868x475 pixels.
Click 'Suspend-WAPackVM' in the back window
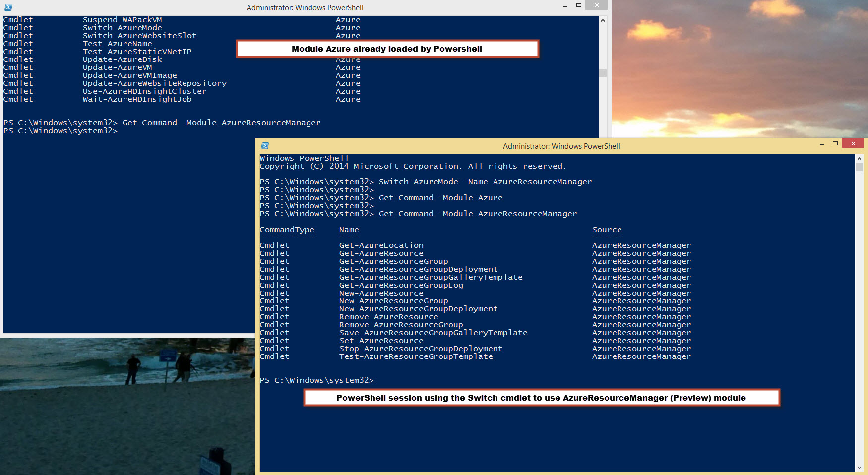click(x=123, y=20)
